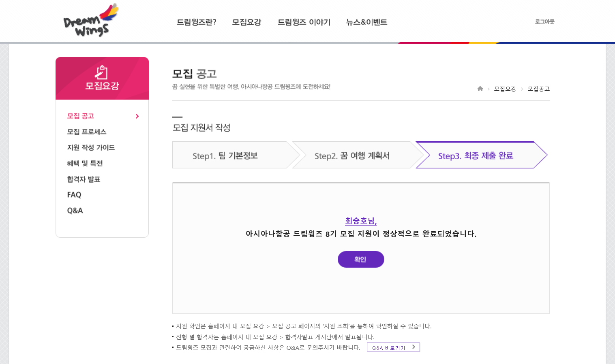Click the arrow on Q&A 바로가기 button
615x364 pixels.
pos(414,347)
